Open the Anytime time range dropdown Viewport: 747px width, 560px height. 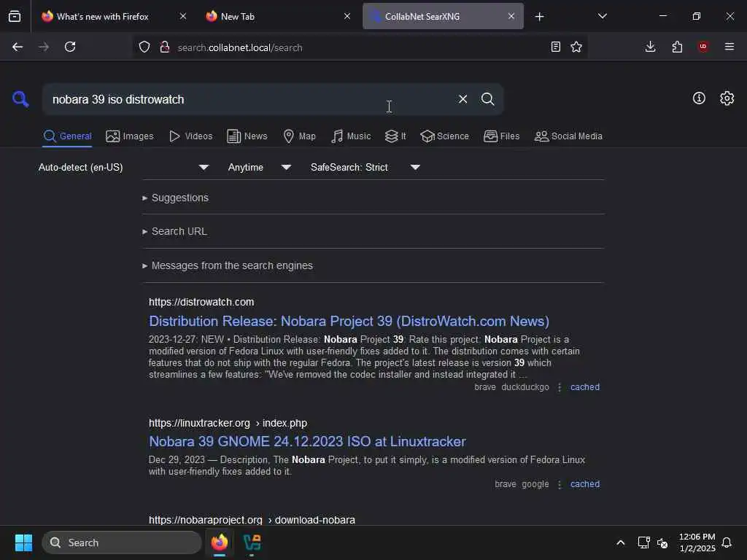pos(260,167)
